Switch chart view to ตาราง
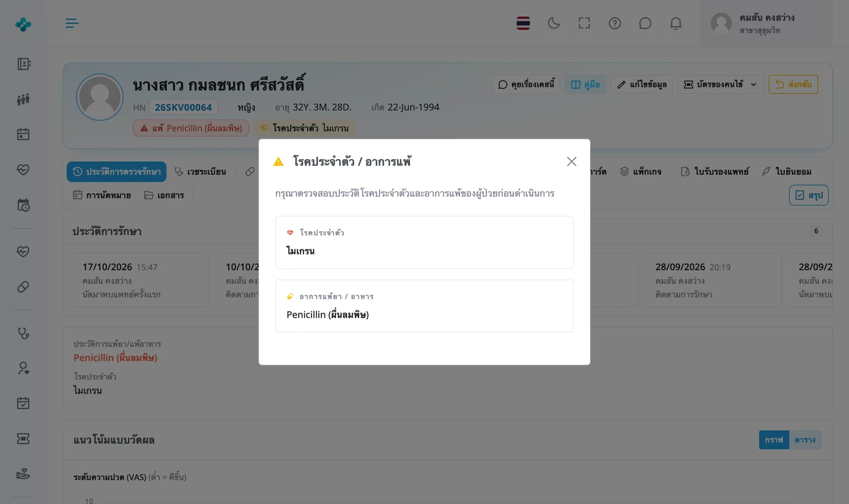 tap(805, 440)
